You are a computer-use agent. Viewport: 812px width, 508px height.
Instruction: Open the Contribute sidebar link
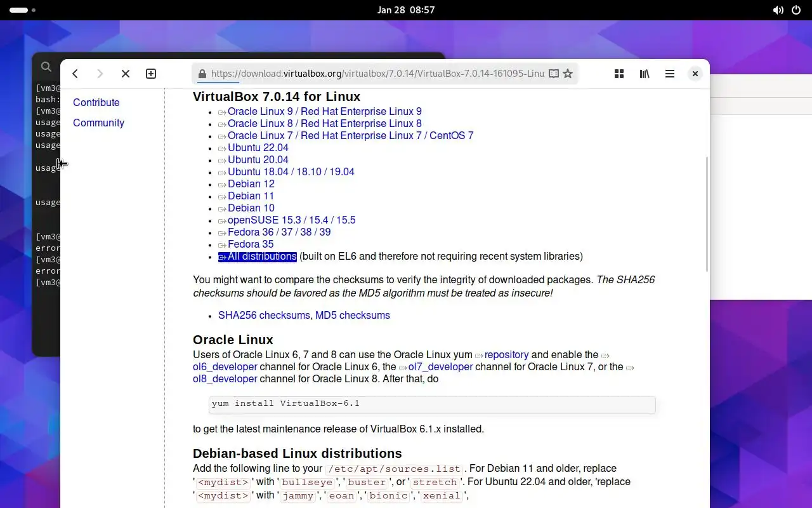coord(96,103)
